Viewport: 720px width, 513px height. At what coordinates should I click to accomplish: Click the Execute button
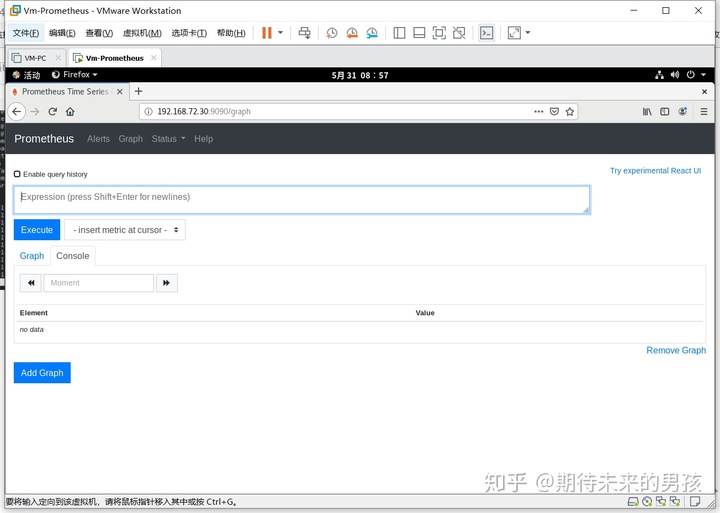point(37,230)
